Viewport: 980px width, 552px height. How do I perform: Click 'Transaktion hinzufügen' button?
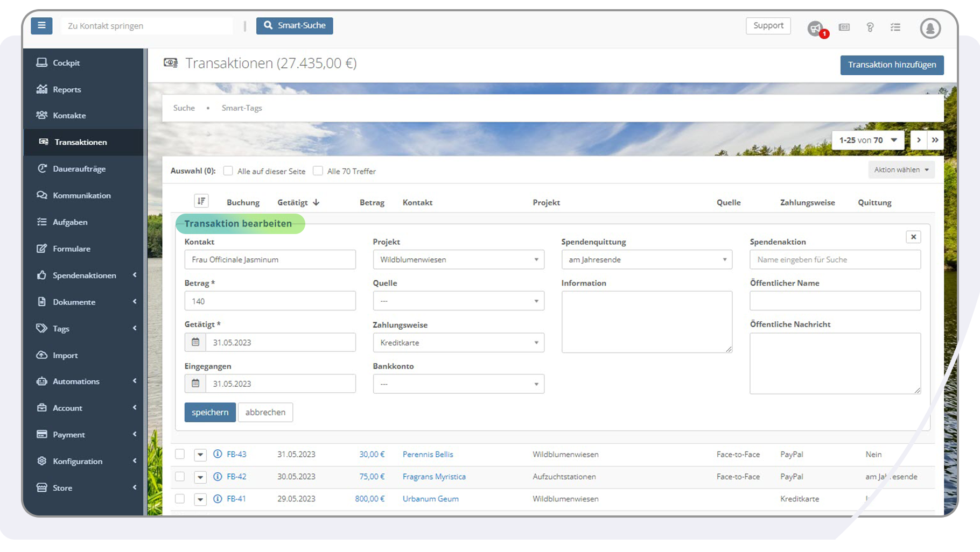click(x=892, y=65)
